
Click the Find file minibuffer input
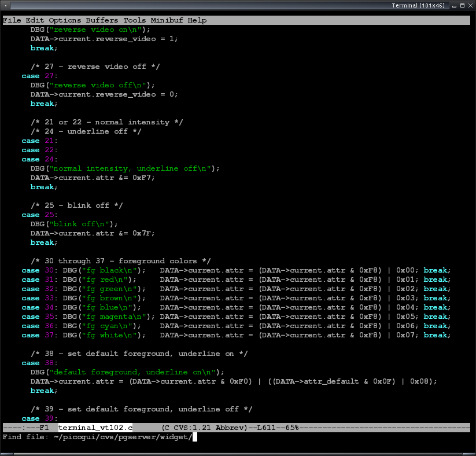[236, 437]
